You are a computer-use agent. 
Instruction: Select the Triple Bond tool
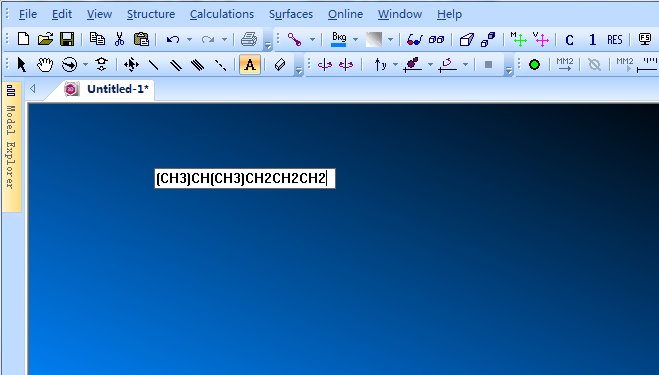click(198, 65)
